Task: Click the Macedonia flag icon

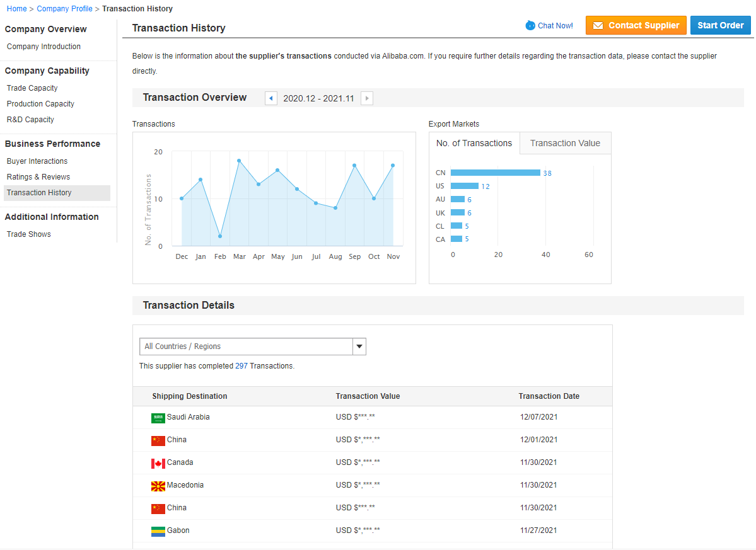Action: (158, 486)
